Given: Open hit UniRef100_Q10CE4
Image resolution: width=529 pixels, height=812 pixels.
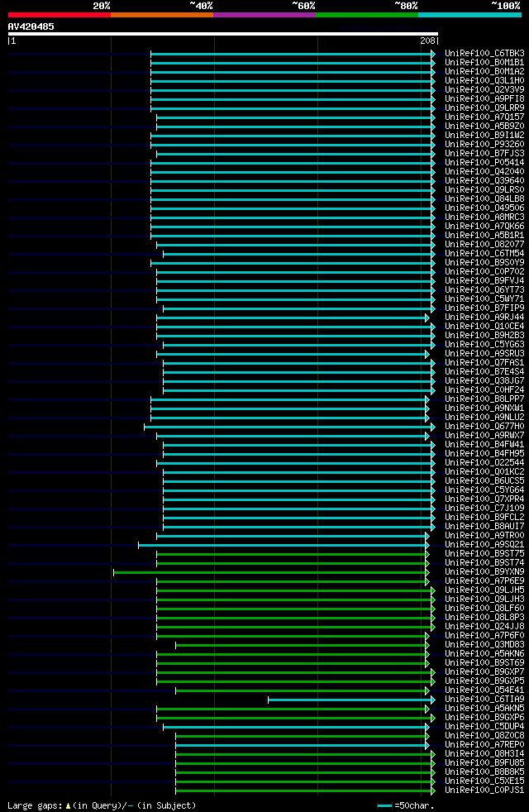Looking at the screenshot, I should pyautogui.click(x=484, y=327).
